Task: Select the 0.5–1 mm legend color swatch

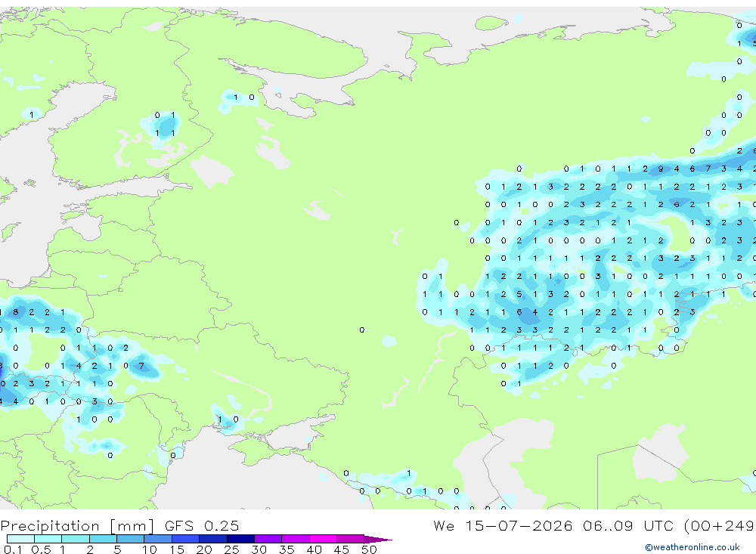Action: point(48,539)
